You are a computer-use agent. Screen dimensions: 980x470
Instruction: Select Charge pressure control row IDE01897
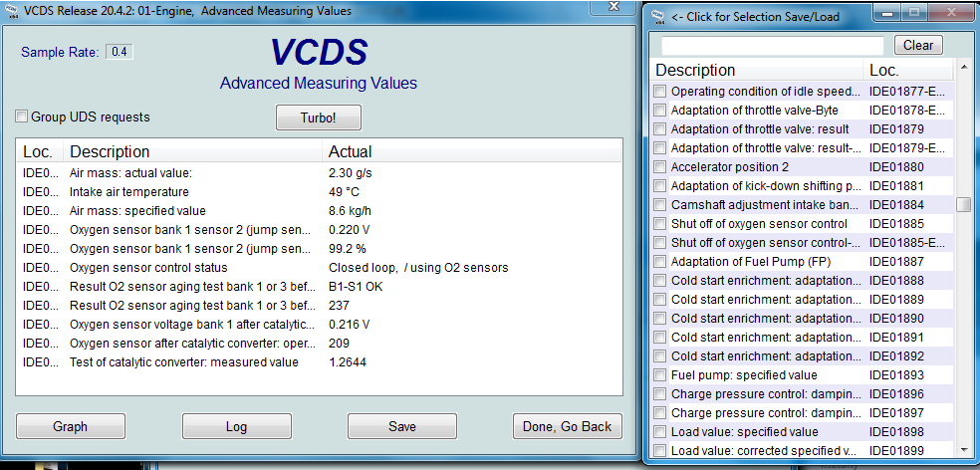click(803, 413)
